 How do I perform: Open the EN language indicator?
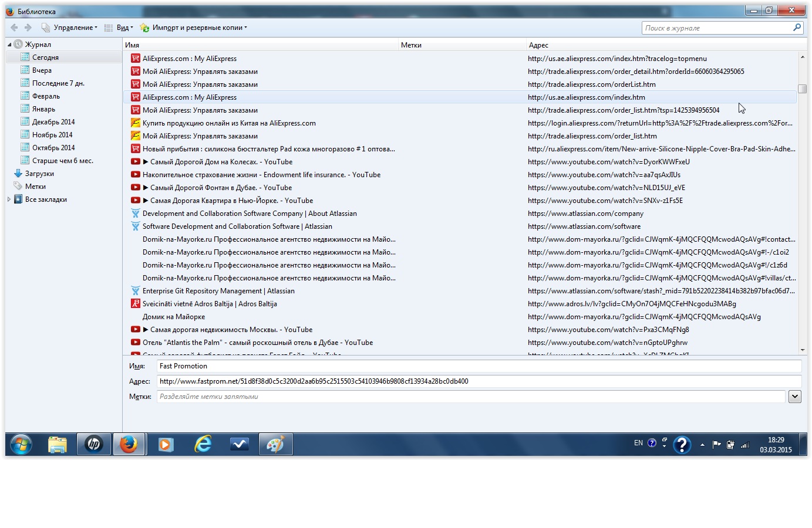[x=638, y=443]
